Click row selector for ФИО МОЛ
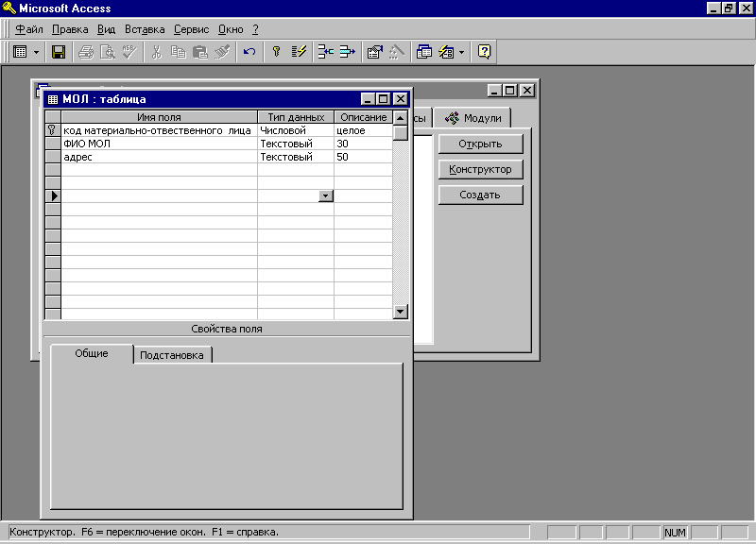756x544 pixels. [x=52, y=144]
